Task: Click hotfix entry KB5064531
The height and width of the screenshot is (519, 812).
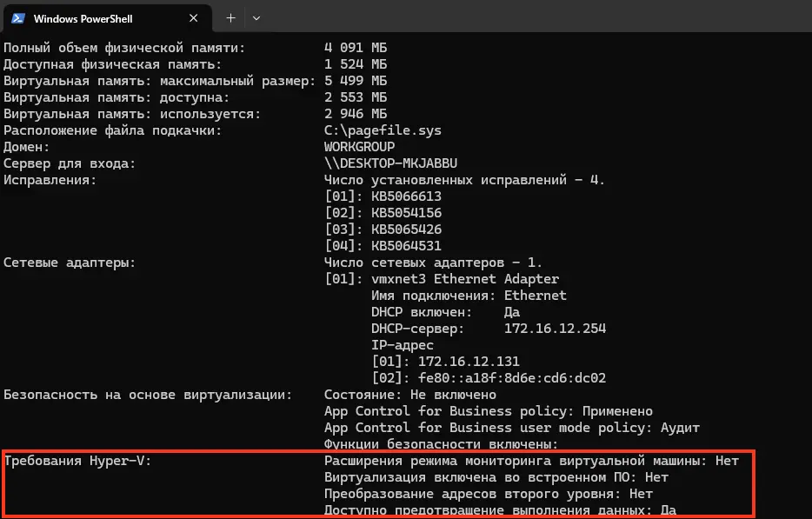Action: point(406,246)
